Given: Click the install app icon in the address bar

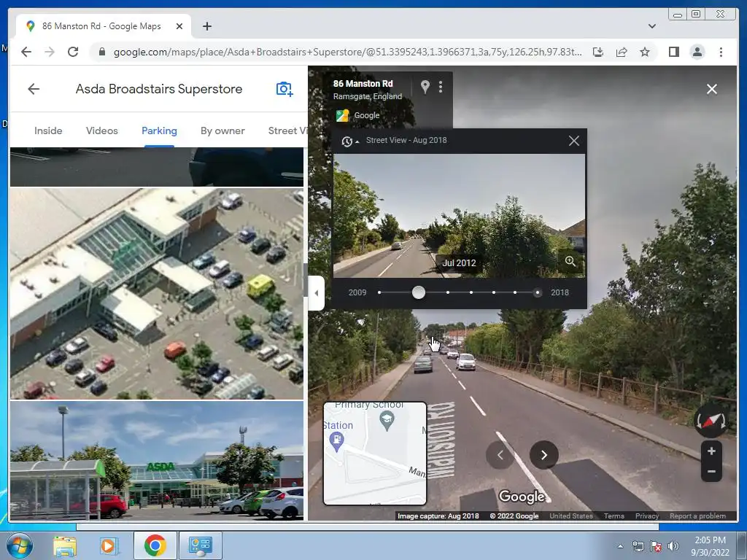Looking at the screenshot, I should point(598,52).
